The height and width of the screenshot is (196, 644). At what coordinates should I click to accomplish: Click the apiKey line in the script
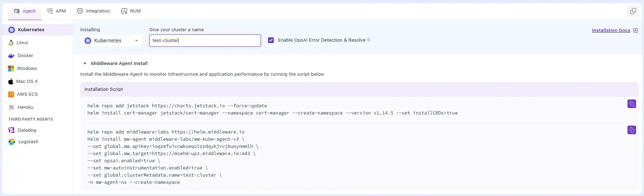(173, 146)
